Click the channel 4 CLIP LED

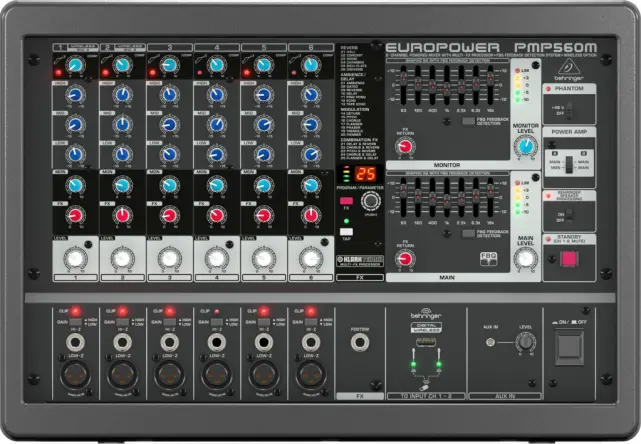point(217,311)
